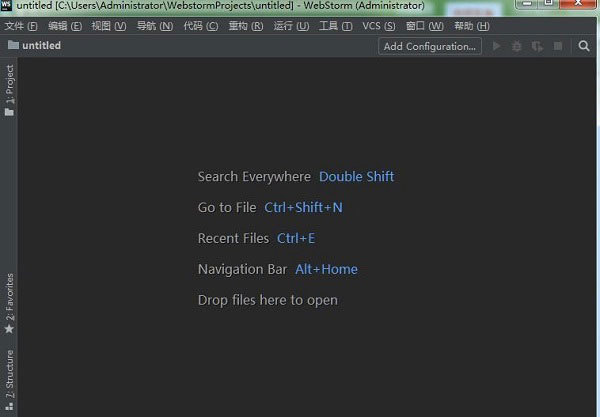Click the Go to File label
The image size is (600, 417).
point(227,207)
